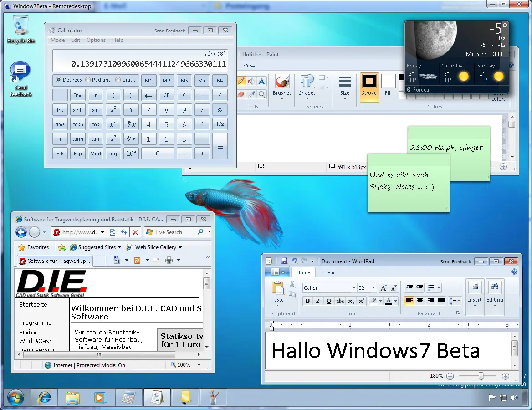Click the Refresh button in Internet Explorer
This screenshot has width=532, height=410.
click(x=124, y=232)
